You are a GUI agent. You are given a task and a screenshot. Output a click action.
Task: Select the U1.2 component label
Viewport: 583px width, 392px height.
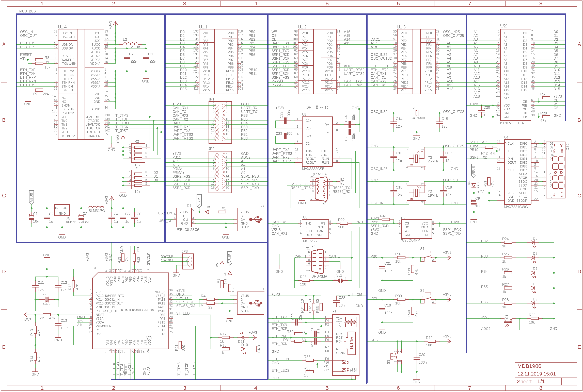302,27
